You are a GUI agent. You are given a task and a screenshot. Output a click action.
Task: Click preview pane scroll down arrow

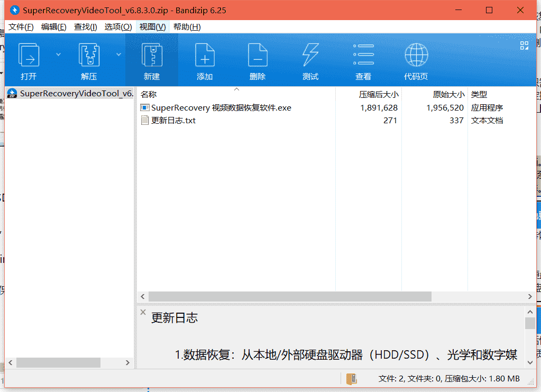(x=530, y=362)
